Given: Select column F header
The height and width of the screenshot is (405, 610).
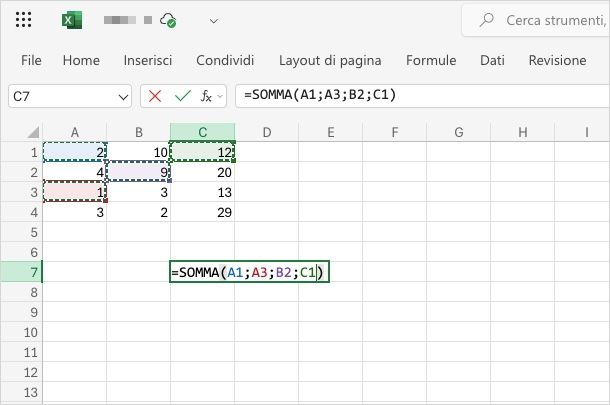Looking at the screenshot, I should 394,132.
